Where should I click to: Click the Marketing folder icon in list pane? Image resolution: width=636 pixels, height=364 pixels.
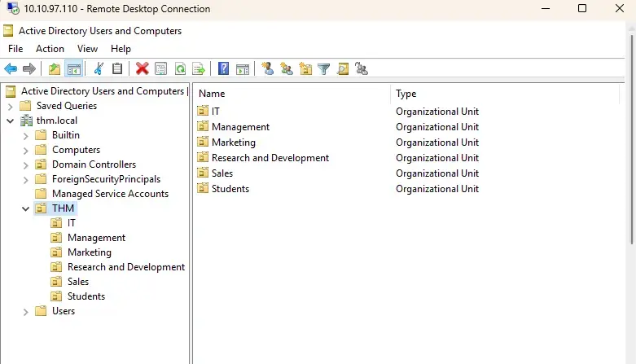[x=203, y=142]
